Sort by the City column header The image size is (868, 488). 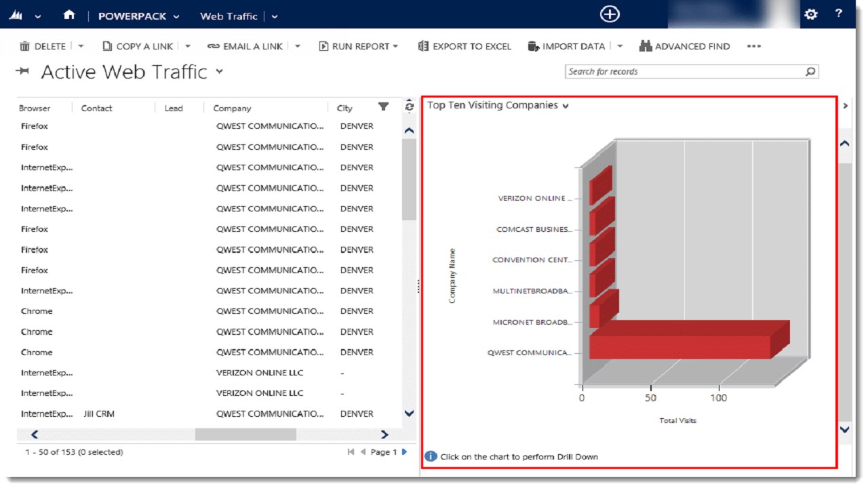[344, 108]
